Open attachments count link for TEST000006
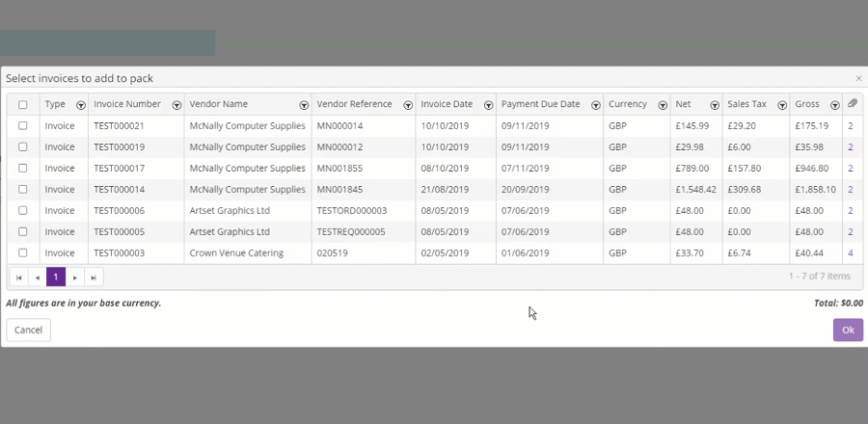The height and width of the screenshot is (424, 868). pos(851,210)
